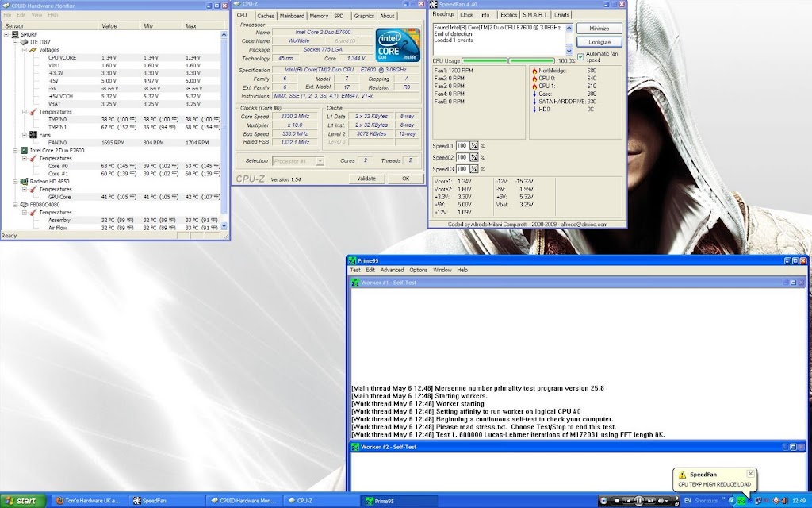Show hidden system tray icons
This screenshot has height=508, width=812.
[x=731, y=501]
